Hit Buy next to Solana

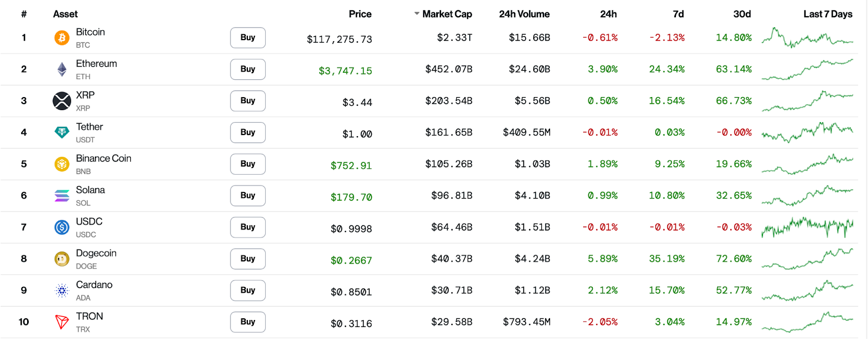point(248,195)
